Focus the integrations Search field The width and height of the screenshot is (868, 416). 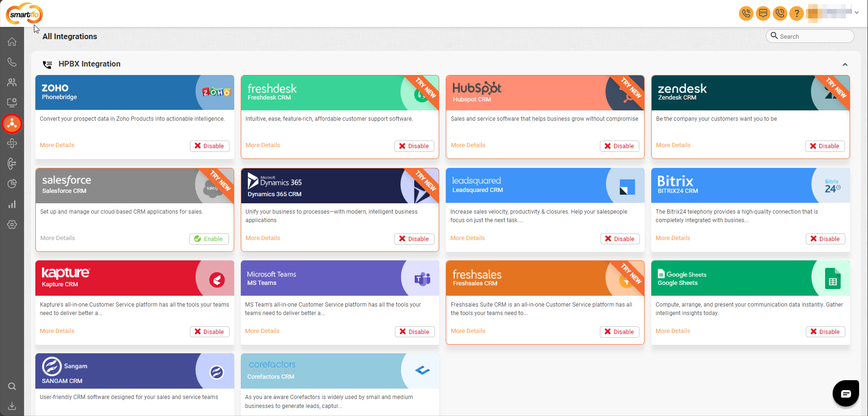[810, 36]
